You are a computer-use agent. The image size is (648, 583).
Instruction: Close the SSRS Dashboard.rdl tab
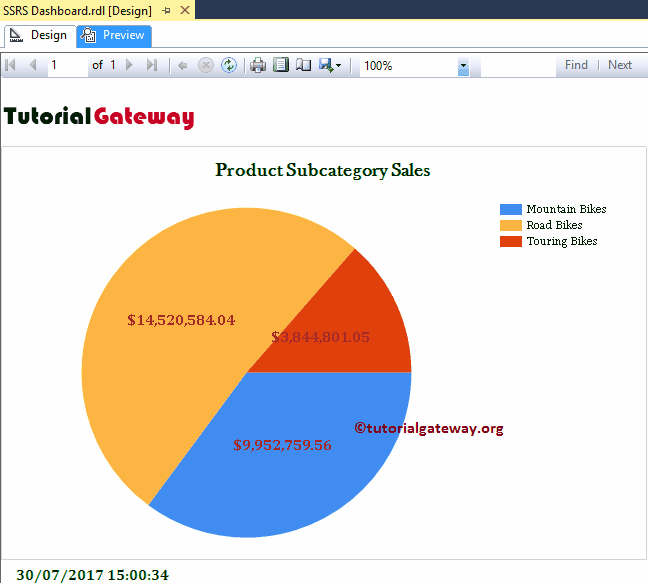coord(185,10)
